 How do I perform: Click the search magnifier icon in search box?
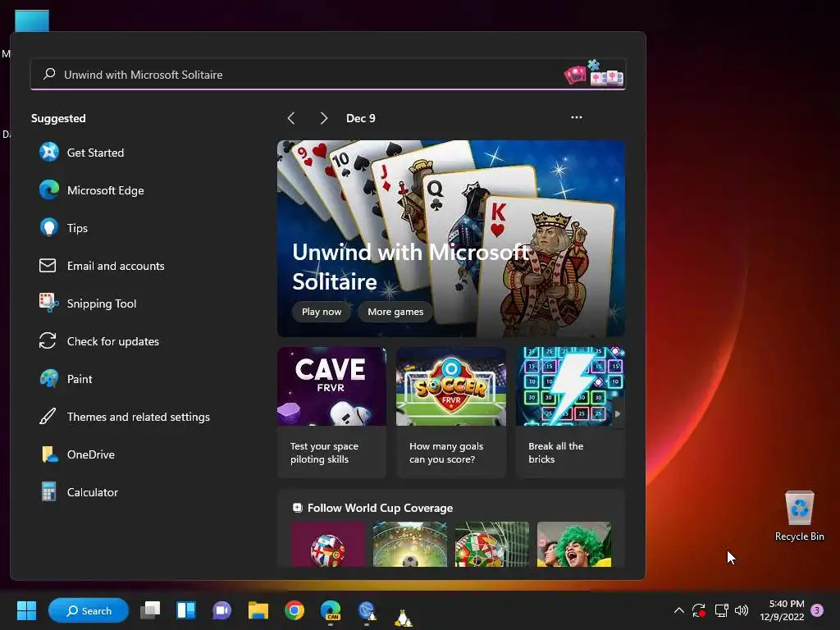pyautogui.click(x=49, y=74)
